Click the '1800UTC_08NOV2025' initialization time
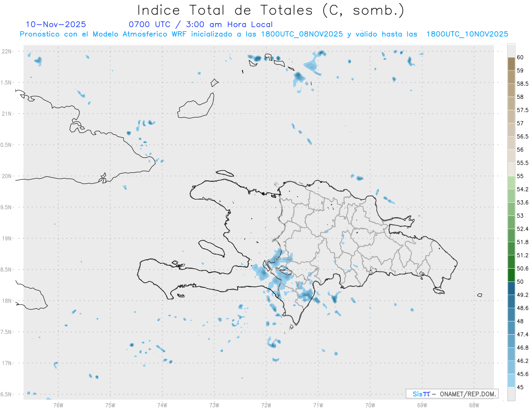The width and height of the screenshot is (532, 411). pyautogui.click(x=302, y=34)
